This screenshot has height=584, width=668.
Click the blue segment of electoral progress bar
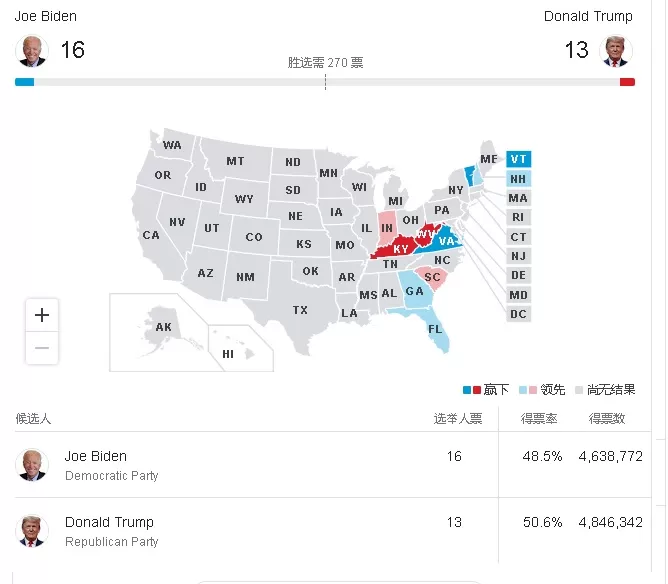[24, 82]
